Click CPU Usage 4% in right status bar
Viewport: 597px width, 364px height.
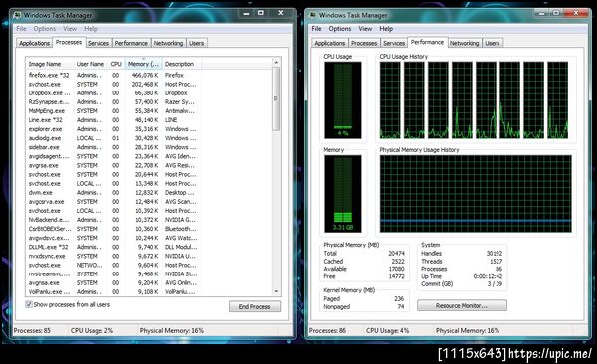pos(388,330)
